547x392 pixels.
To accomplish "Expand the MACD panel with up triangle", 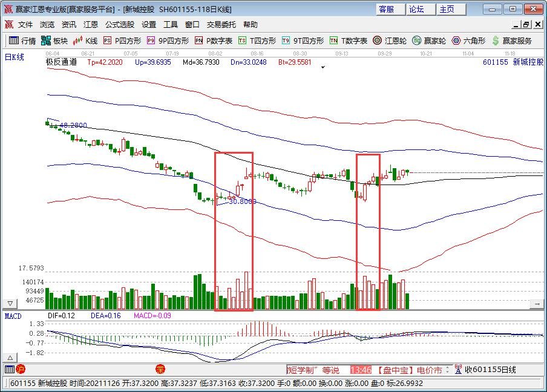I will (x=537, y=303).
